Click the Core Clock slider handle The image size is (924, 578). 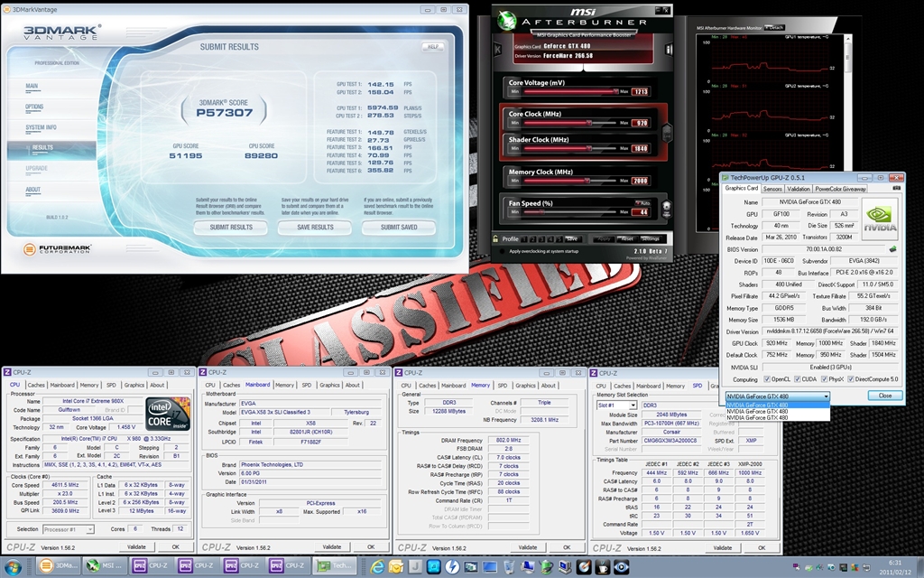click(588, 122)
